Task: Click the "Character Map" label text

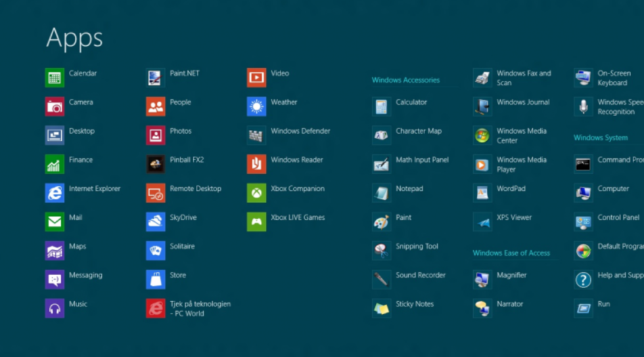Action: click(419, 131)
